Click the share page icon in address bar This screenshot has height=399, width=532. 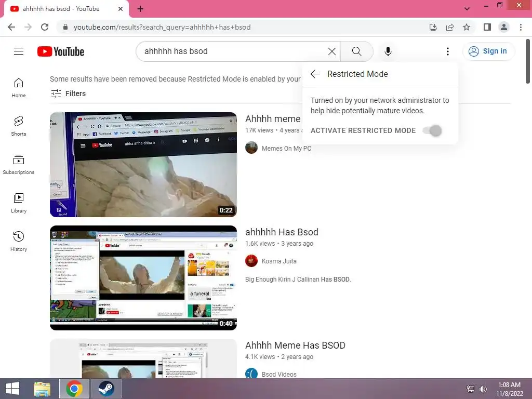tap(450, 27)
